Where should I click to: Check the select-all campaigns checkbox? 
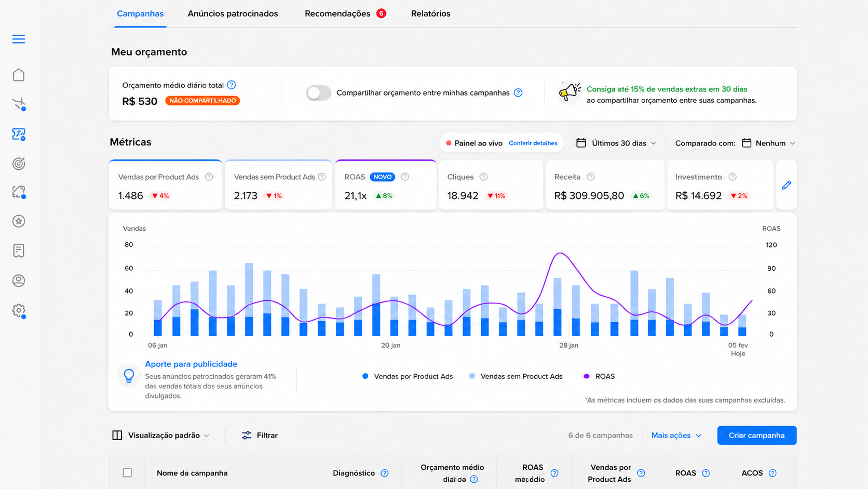click(x=127, y=472)
